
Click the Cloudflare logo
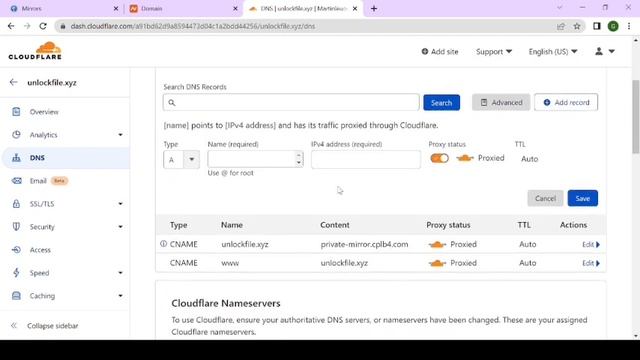[35, 51]
